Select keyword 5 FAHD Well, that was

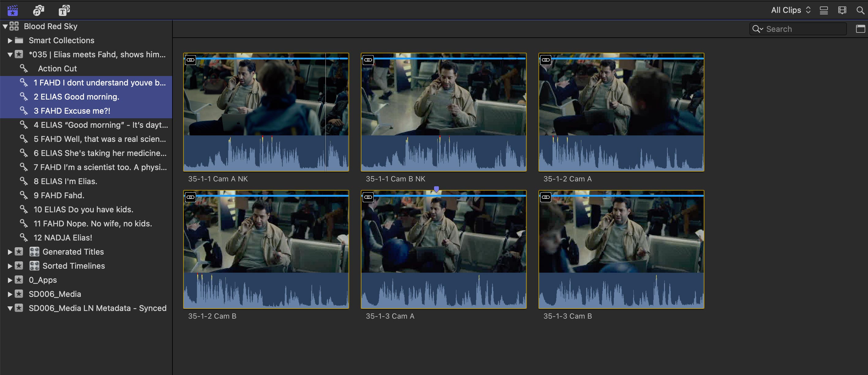click(x=86, y=139)
